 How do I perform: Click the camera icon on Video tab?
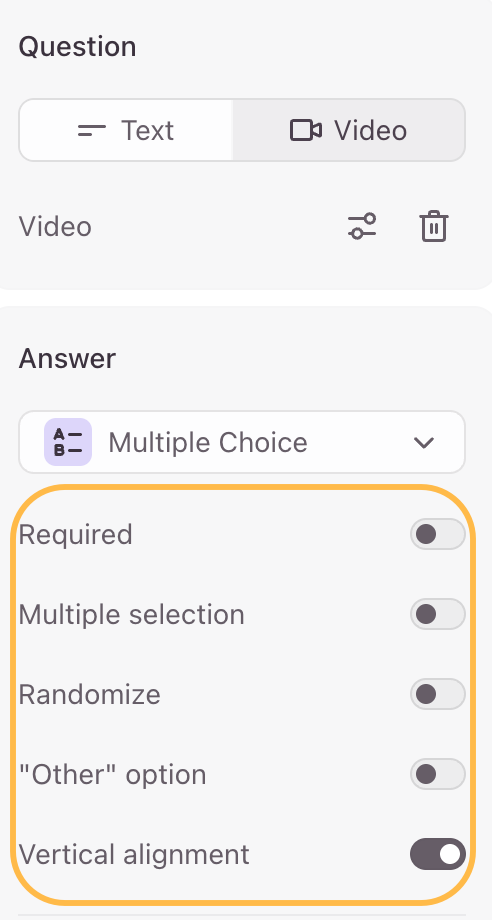306,130
